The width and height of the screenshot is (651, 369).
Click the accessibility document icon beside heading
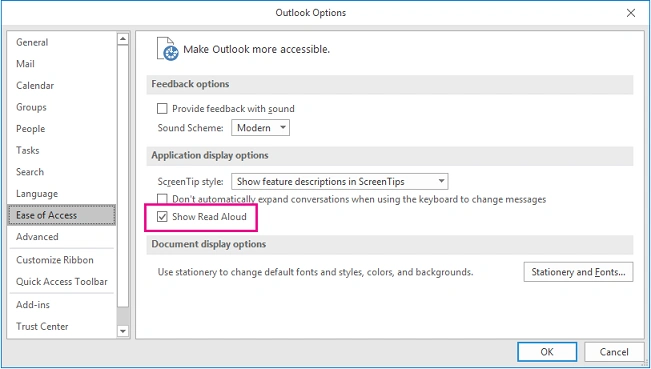point(167,49)
